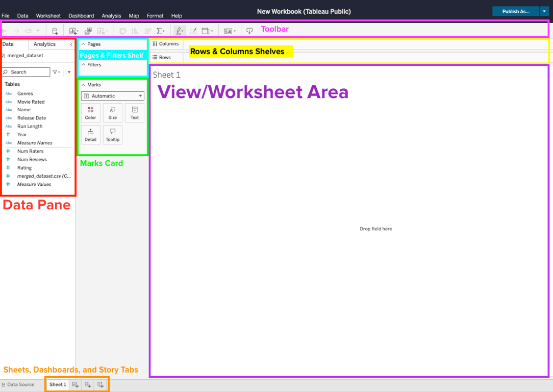553x392 pixels.
Task: Click the Replay animation toolbar icon
Action: (x=29, y=31)
